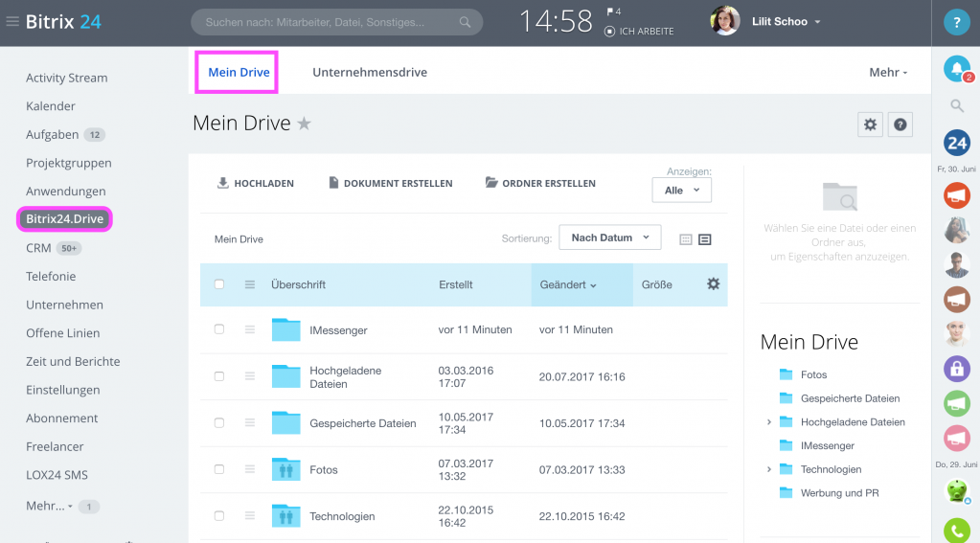Check the IMessenger folder checkbox
This screenshot has width=980, height=543.
point(218,329)
